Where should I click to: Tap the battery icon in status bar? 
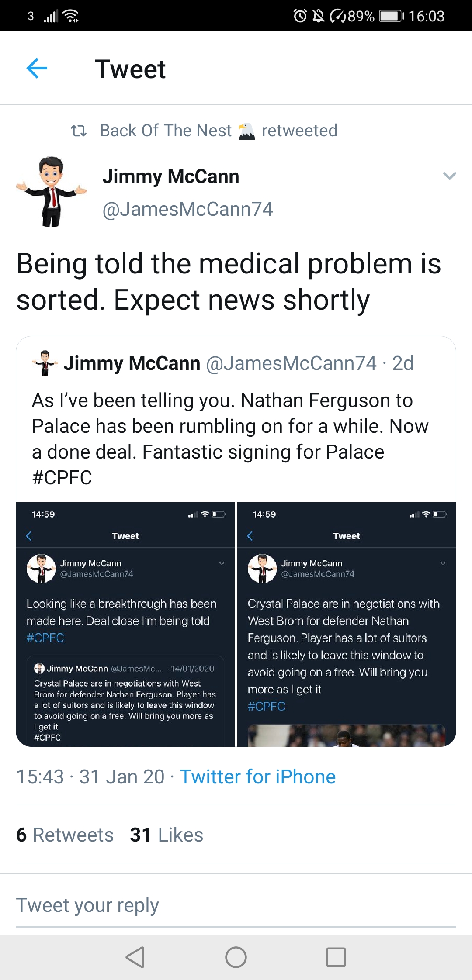[391, 16]
